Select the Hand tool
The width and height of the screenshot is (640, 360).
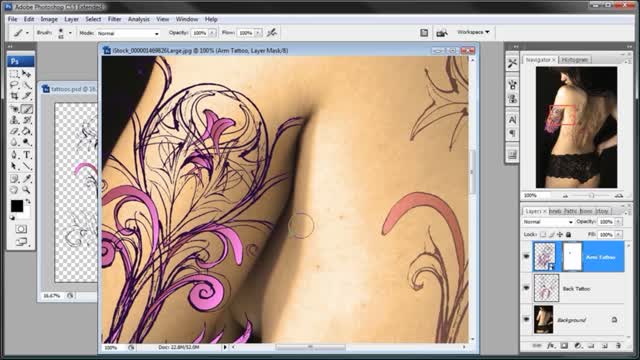14,190
